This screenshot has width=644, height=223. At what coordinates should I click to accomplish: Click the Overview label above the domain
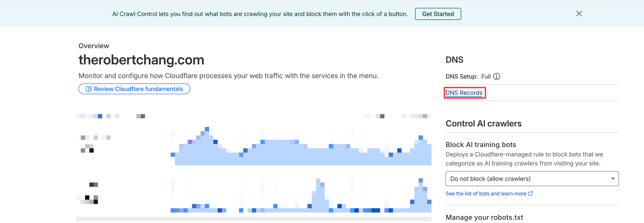(94, 46)
